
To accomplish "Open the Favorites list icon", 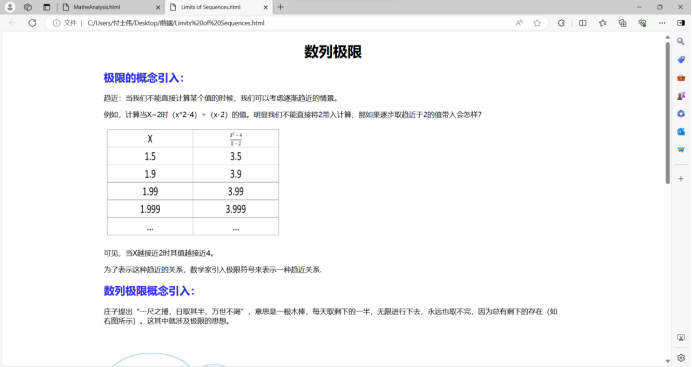I will pos(602,23).
